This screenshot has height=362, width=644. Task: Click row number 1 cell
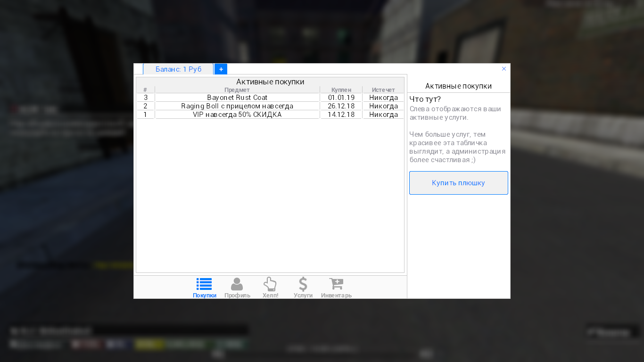pos(146,115)
